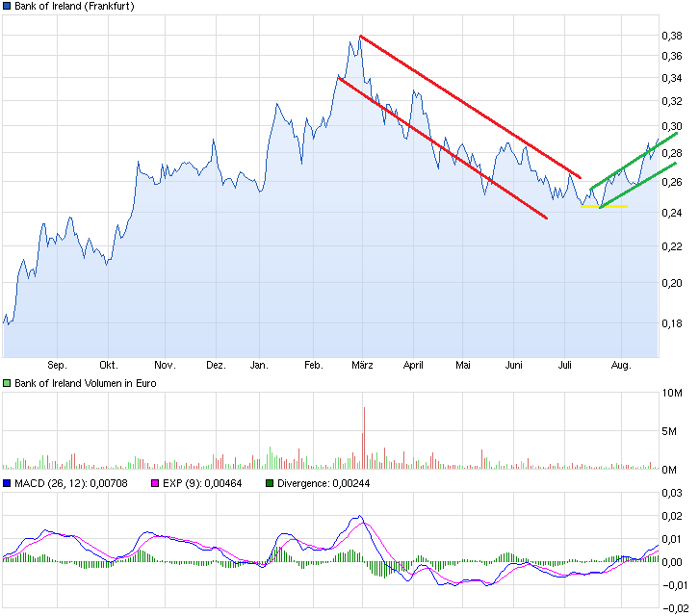Click the 'Bank of Ireland Volumen in Euro' label
Screen dimensions: 699x616
[86, 383]
